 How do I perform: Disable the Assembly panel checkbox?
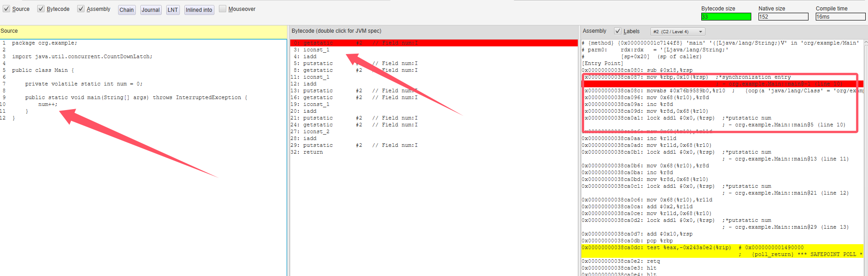(81, 9)
